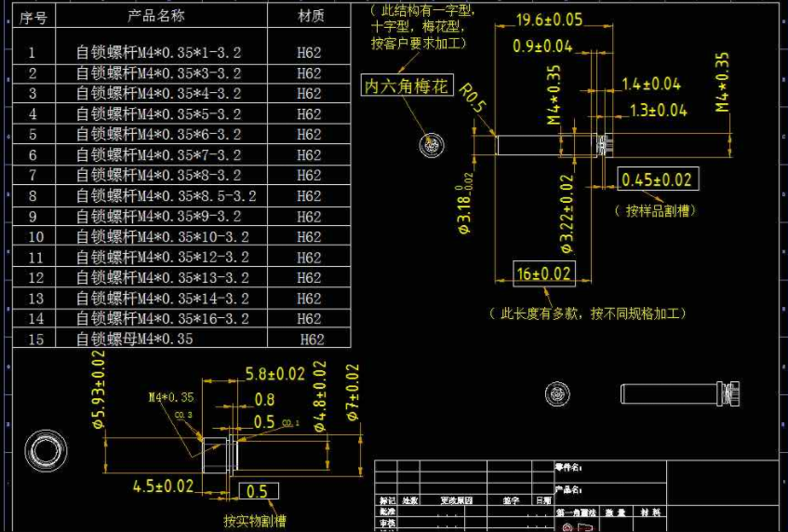Select the 零件名 field in title block
This screenshot has width=788, height=532.
(x=568, y=467)
